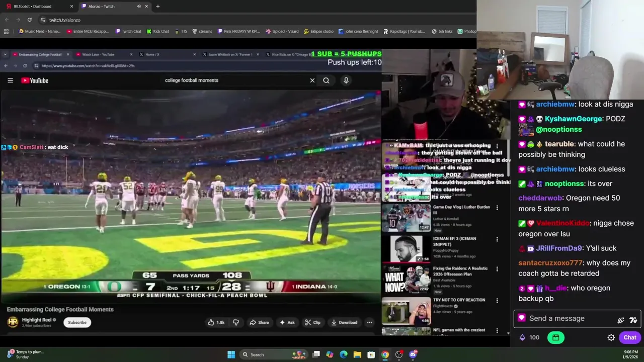644x362 pixels.
Task: Open File Explorer from the taskbar
Action: 357,354
